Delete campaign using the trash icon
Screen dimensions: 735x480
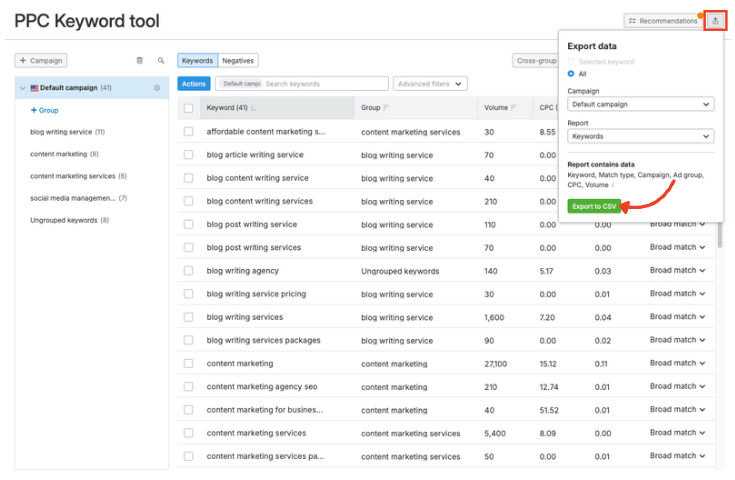point(139,61)
